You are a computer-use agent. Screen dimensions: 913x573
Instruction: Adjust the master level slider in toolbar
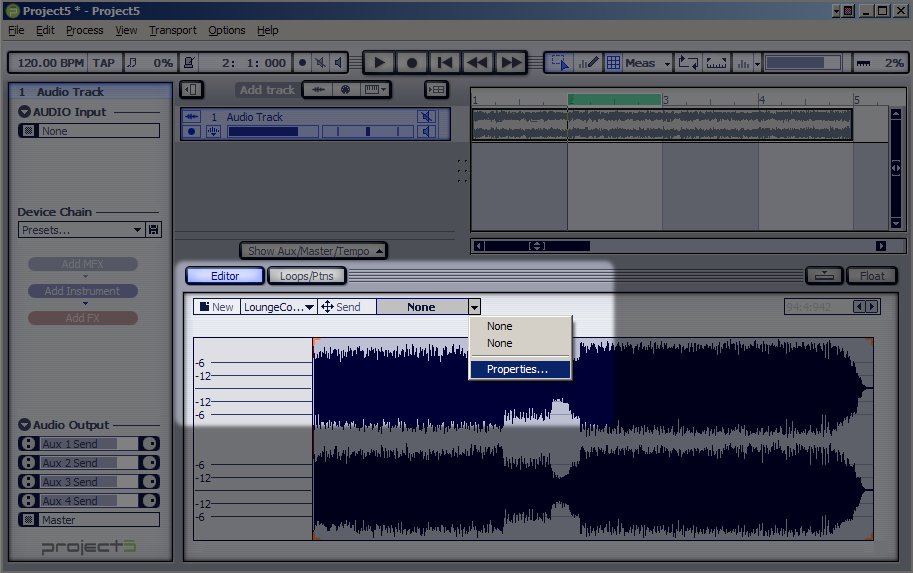(803, 63)
